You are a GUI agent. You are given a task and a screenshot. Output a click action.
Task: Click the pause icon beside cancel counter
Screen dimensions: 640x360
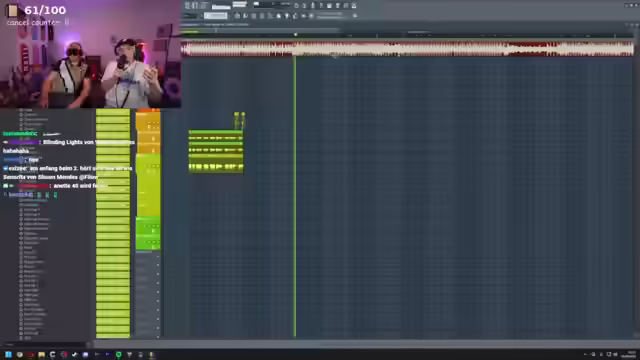[x=67, y=22]
